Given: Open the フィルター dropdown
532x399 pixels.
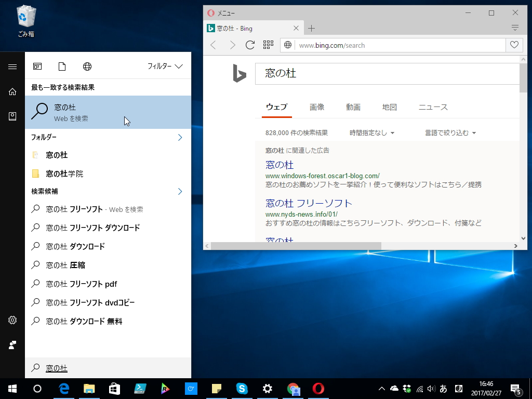Looking at the screenshot, I should (x=163, y=66).
